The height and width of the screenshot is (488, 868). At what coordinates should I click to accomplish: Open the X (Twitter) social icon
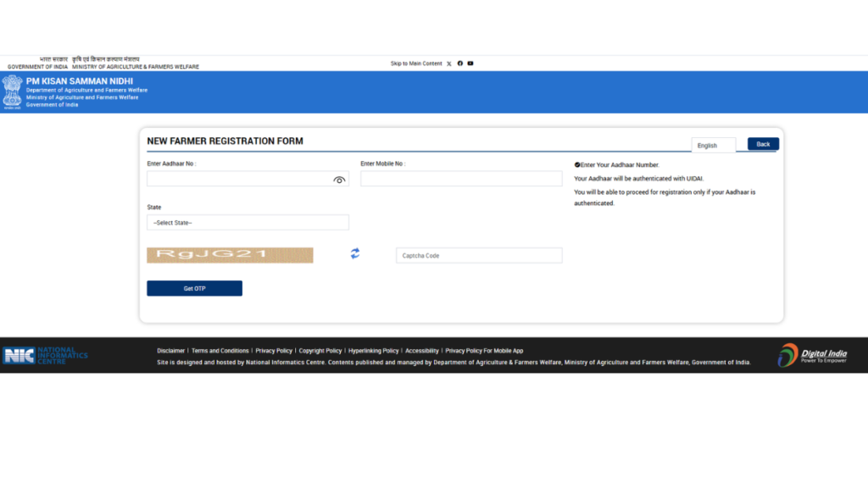(449, 64)
